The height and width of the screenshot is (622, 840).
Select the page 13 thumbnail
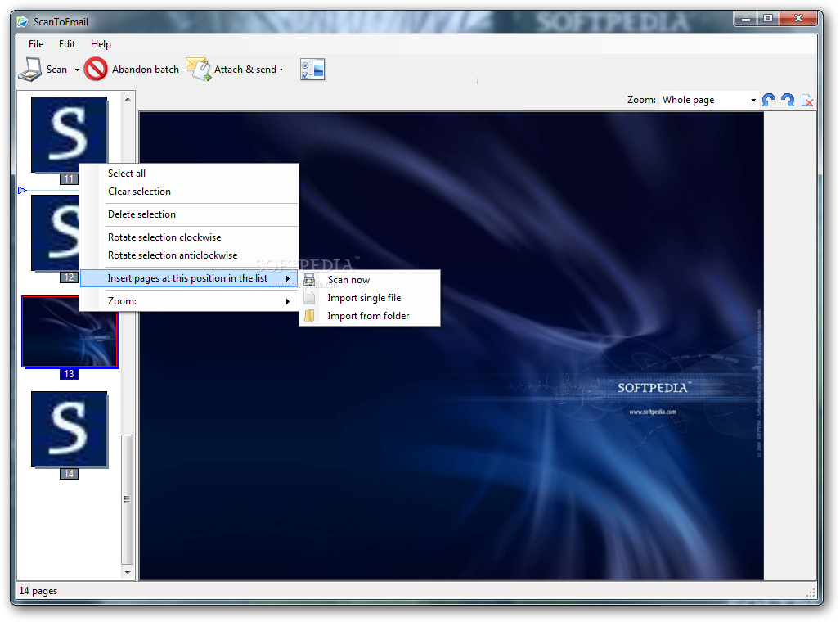tap(70, 331)
